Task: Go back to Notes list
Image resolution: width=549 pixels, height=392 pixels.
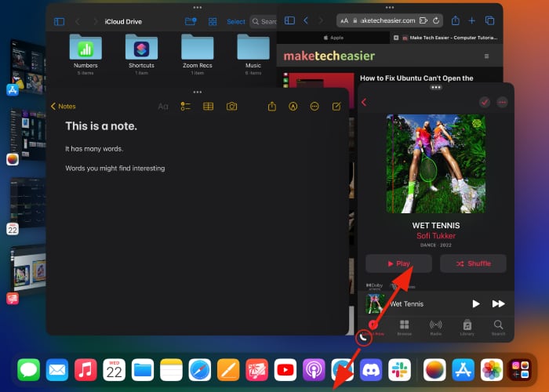Action: pyautogui.click(x=64, y=107)
